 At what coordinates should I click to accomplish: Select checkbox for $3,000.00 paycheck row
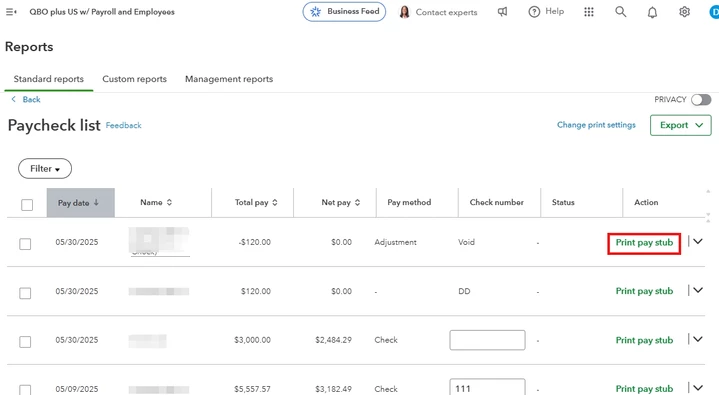point(25,342)
